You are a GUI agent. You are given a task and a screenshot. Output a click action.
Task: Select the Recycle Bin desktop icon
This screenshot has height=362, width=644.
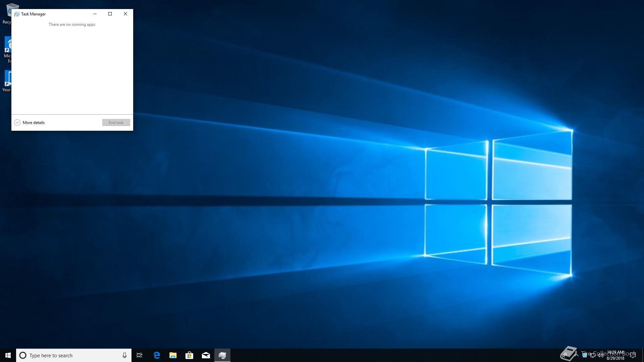(x=7, y=13)
